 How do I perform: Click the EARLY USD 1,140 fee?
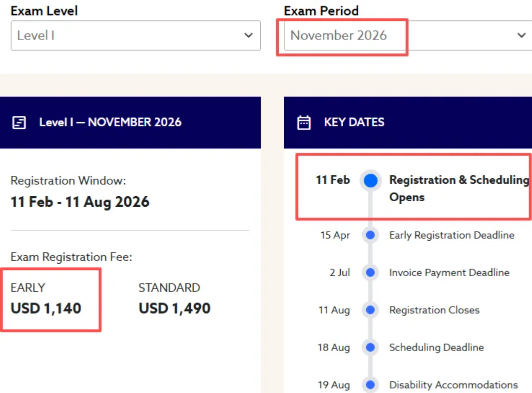point(46,308)
